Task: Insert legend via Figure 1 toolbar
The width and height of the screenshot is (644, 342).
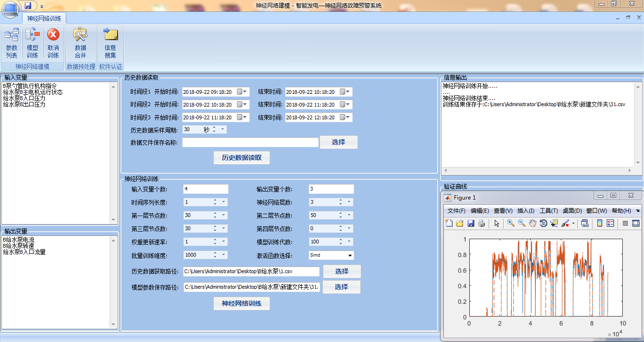Action: 610,223
